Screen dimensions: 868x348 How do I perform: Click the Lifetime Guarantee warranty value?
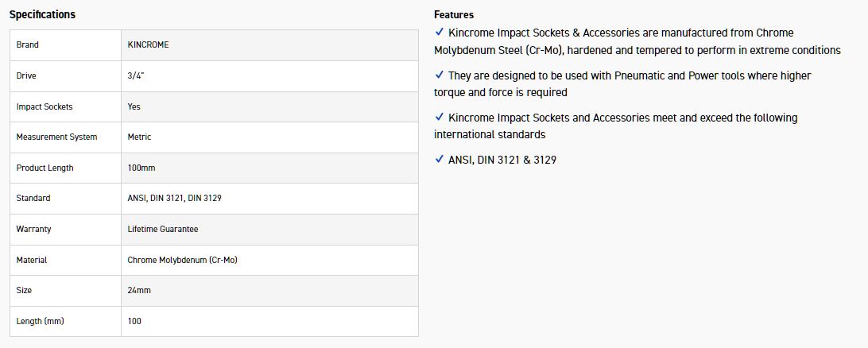tap(163, 229)
